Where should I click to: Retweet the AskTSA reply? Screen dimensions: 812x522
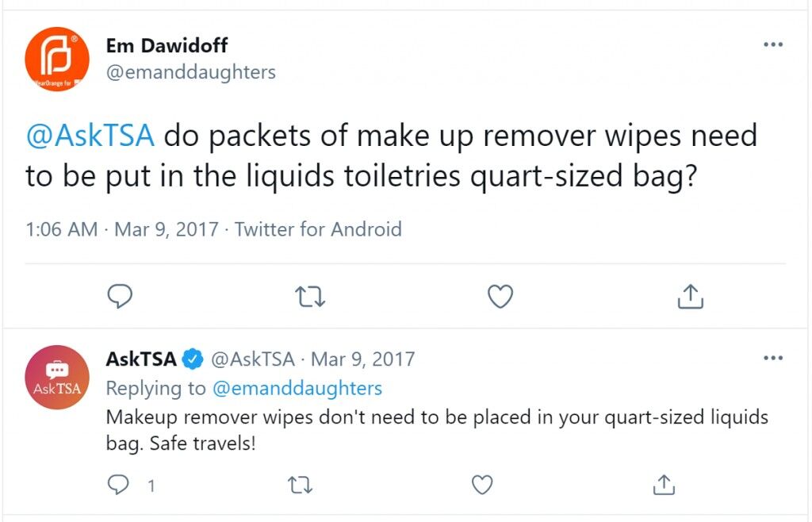300,486
